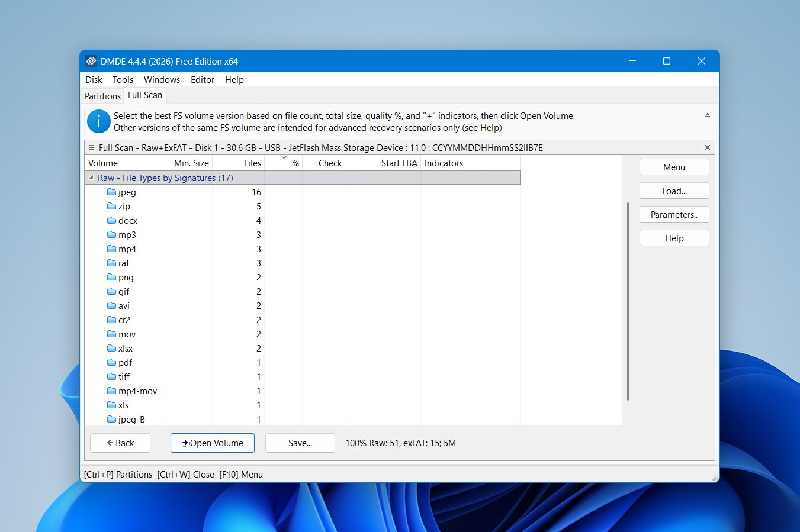Sort by the % column header
Screen dimensions: 800x532
[x=283, y=163]
